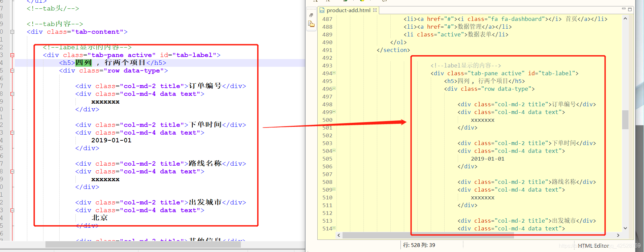
Task: Click vertical scrollbar down arrow in Eclipse editor
Action: (625, 228)
